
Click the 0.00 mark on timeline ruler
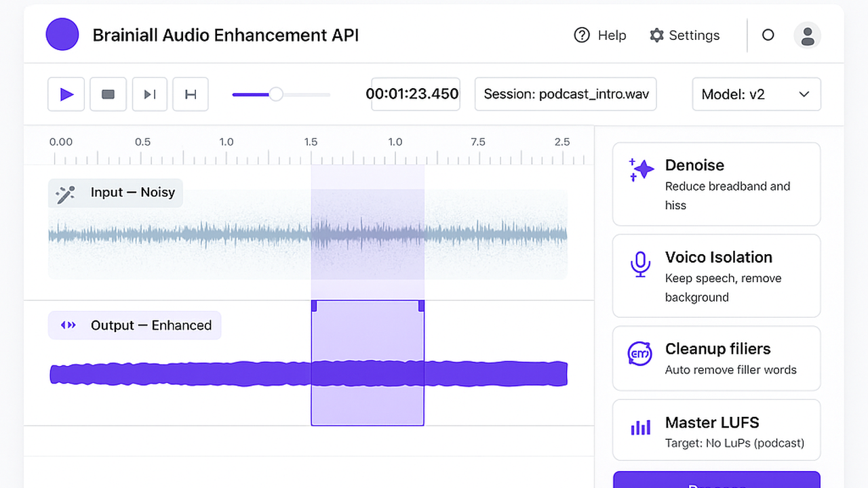point(61,142)
